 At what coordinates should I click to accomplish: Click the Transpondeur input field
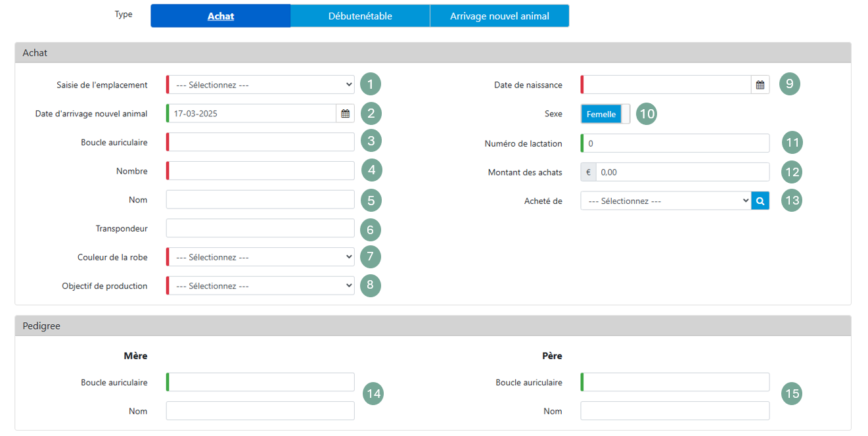[260, 228]
